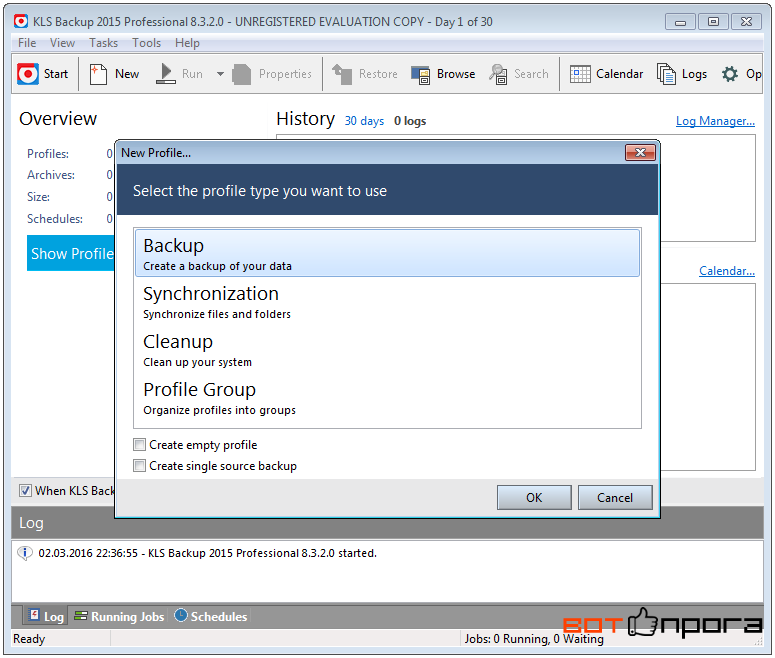775x658 pixels.
Task: Open the Log Manager link
Action: pos(715,121)
